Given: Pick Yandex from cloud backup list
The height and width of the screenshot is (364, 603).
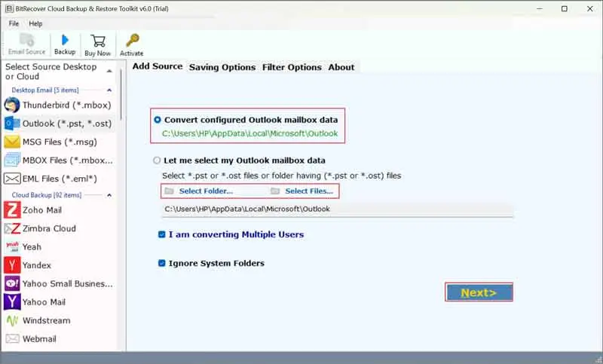Looking at the screenshot, I should (x=37, y=265).
